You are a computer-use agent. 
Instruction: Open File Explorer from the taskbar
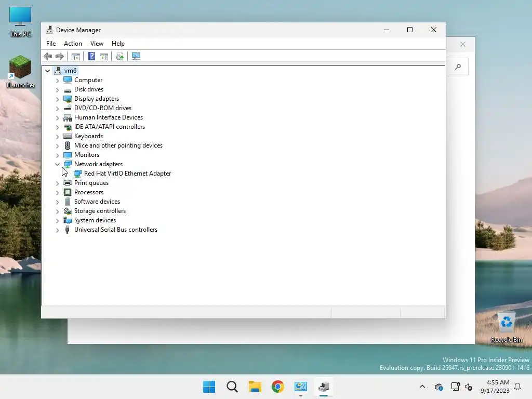(x=255, y=387)
